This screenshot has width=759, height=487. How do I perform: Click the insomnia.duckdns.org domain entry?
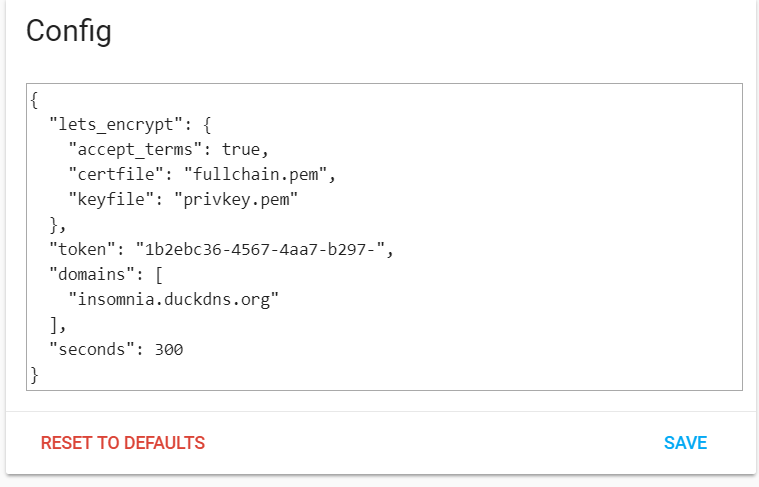[x=174, y=299]
